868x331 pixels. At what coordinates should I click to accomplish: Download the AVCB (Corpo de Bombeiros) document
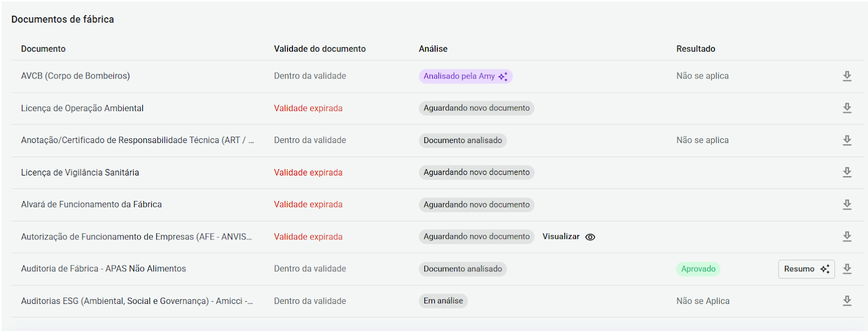pos(847,76)
